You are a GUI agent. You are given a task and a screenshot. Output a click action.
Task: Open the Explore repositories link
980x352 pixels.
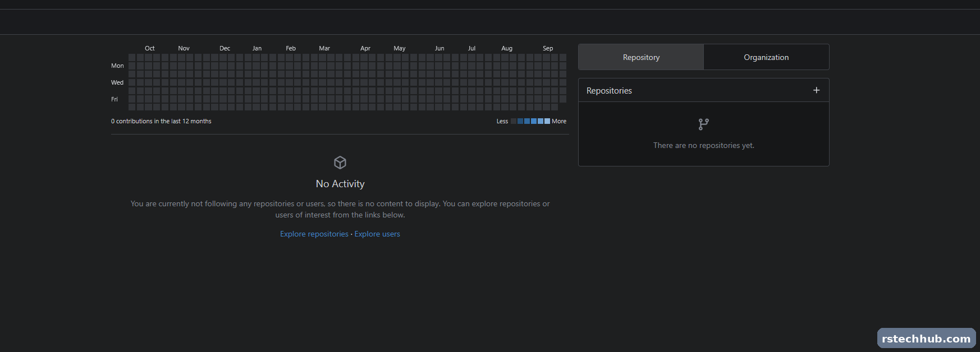[314, 234]
